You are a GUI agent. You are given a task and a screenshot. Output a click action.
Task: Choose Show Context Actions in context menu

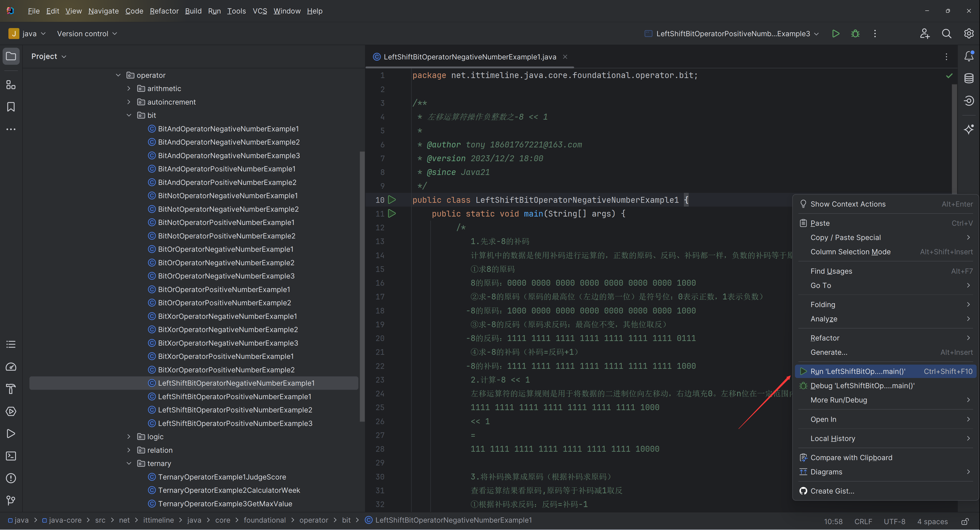886,204
